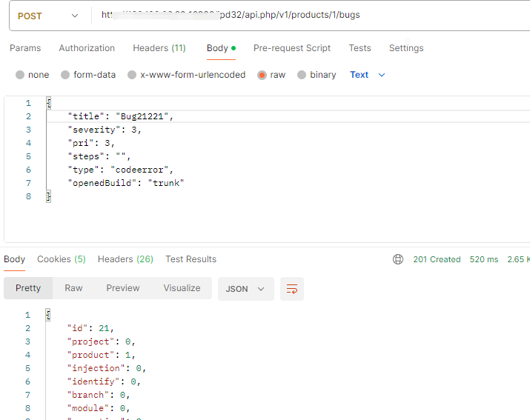Open the Pre-request Script tab
This screenshot has height=420, width=530.
[x=292, y=48]
